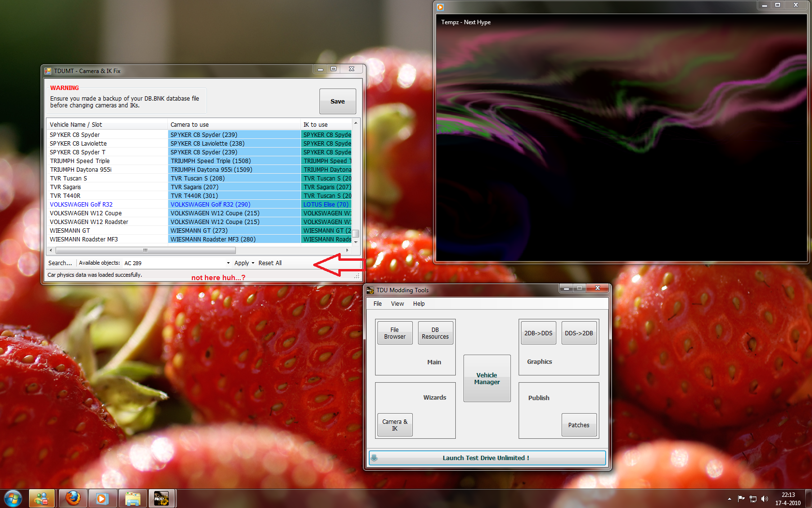
Task: Show hidden system tray icons
Action: click(x=729, y=499)
